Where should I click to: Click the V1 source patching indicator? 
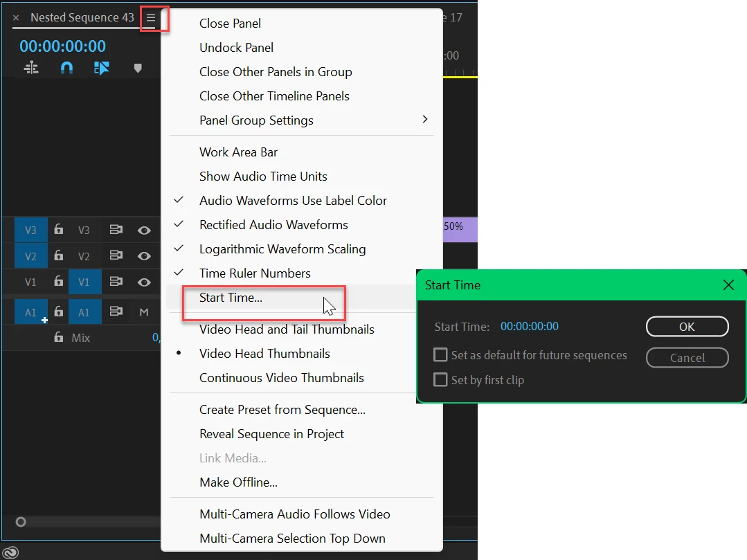pyautogui.click(x=31, y=282)
